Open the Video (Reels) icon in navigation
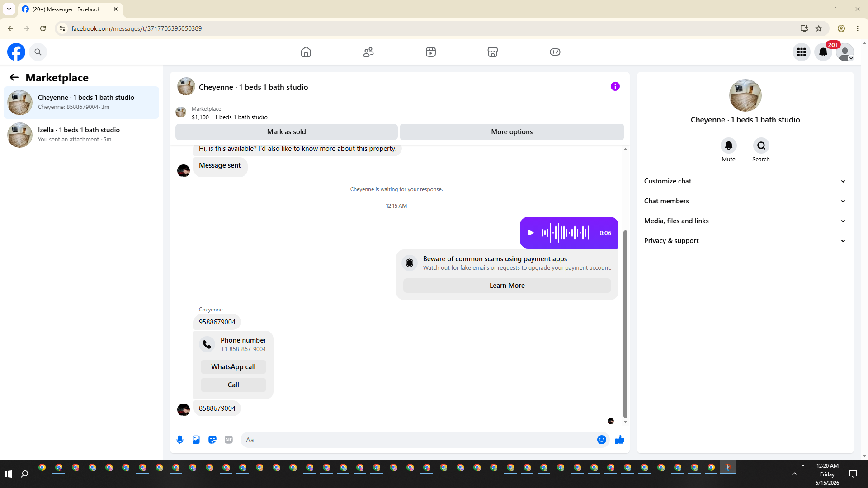This screenshot has width=868, height=488. coord(431,52)
